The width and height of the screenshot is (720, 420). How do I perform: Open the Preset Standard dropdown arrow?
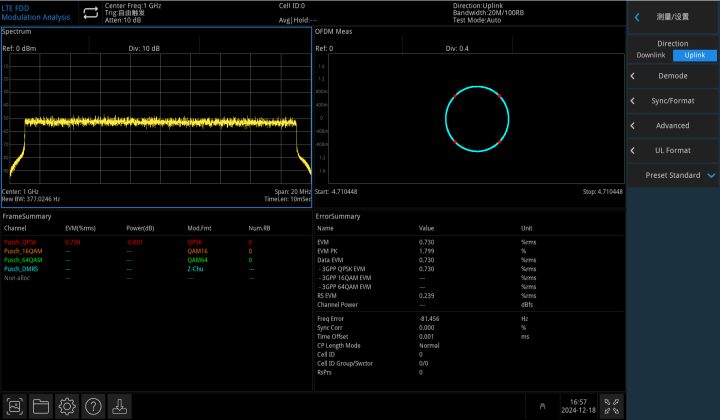(711, 175)
